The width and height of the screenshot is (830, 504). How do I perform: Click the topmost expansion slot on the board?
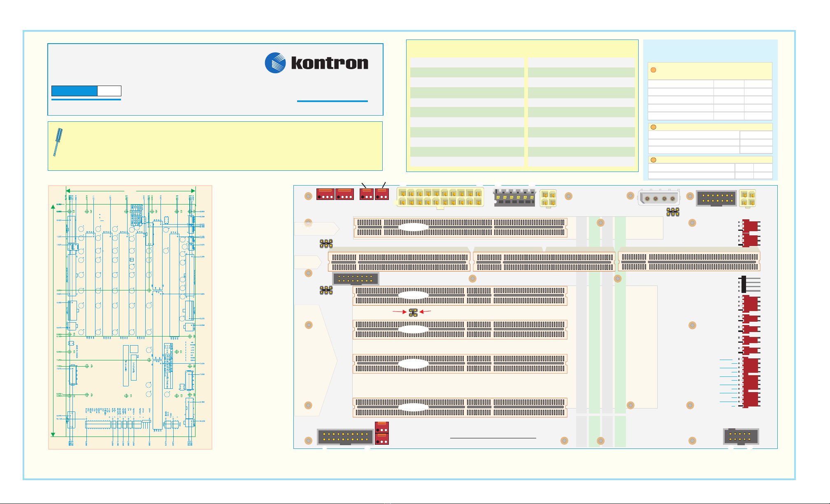click(x=460, y=228)
